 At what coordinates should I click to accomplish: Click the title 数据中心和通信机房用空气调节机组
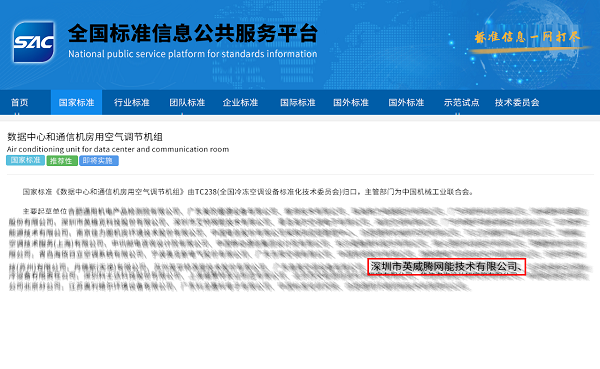[85, 137]
